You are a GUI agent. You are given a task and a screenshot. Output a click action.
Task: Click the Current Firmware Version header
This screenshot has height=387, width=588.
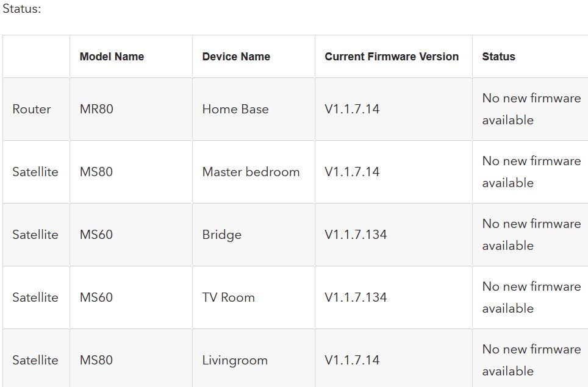pos(392,57)
